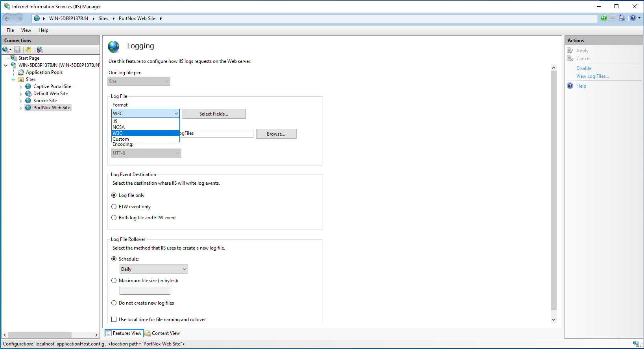
Task: Click the Default Web Site globe icon
Action: 28,94
